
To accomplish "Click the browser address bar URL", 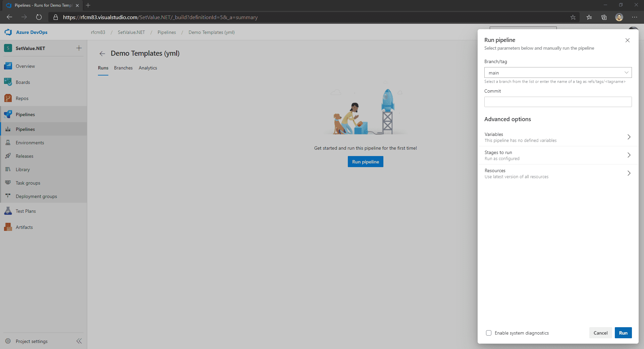I will pyautogui.click(x=160, y=17).
